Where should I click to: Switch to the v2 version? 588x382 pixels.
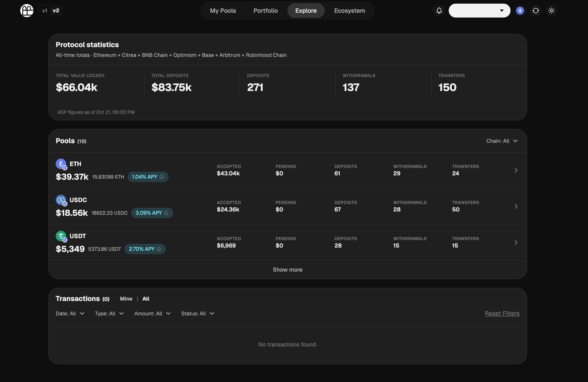coord(56,11)
